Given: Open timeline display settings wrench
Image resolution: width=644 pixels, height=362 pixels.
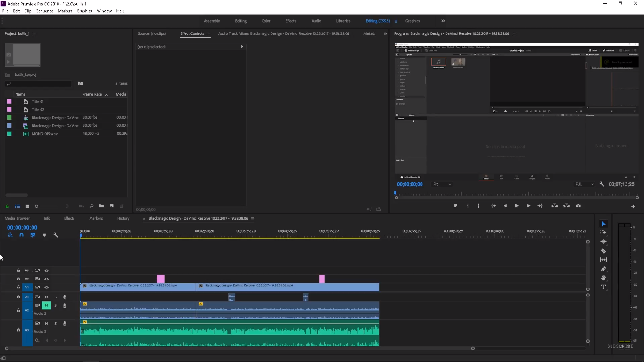Looking at the screenshot, I should pyautogui.click(x=56, y=235).
